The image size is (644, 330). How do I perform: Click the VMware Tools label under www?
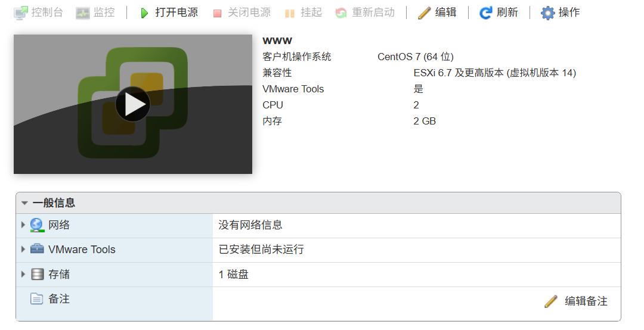tap(293, 89)
